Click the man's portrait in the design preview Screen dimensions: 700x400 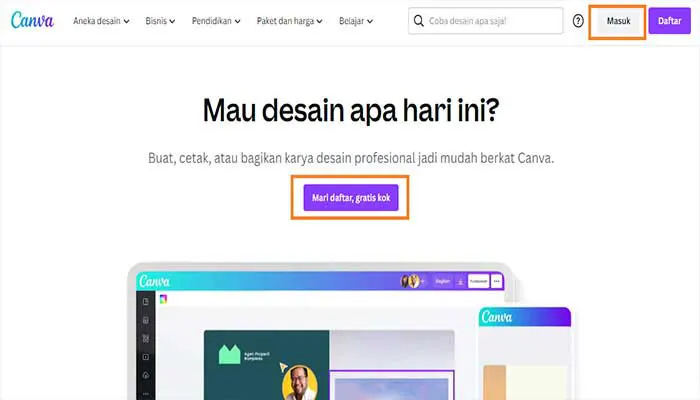300,383
